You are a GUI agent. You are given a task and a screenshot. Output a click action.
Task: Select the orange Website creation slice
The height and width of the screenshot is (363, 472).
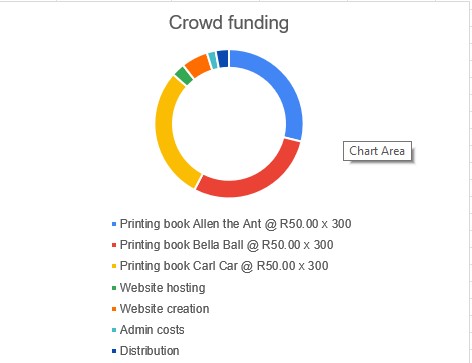tap(198, 64)
